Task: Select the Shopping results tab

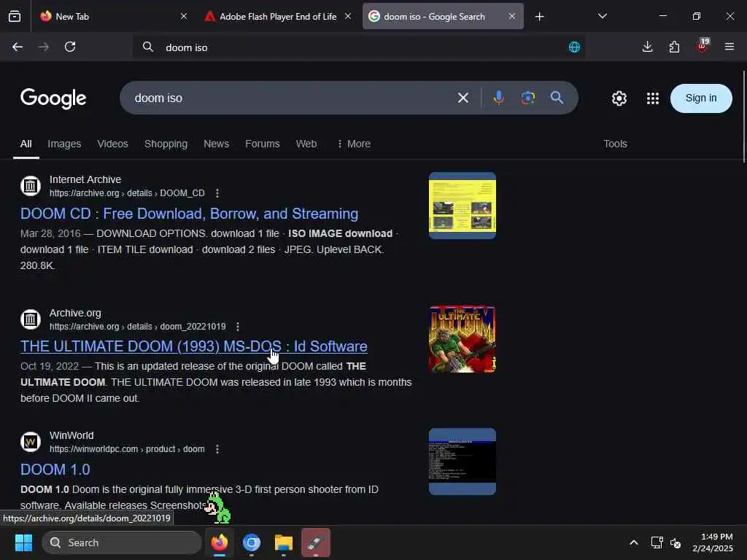Action: pyautogui.click(x=166, y=144)
